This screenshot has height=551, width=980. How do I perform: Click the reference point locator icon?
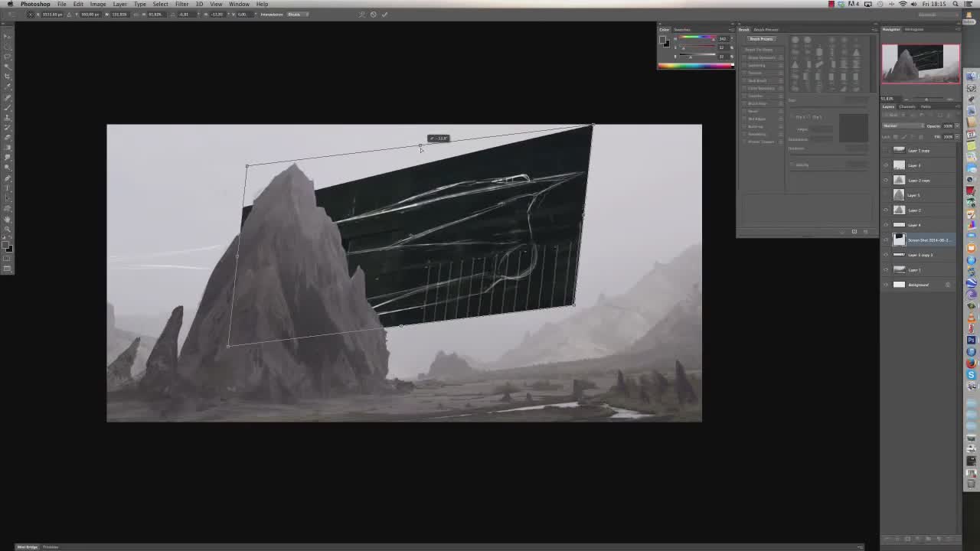tap(29, 15)
